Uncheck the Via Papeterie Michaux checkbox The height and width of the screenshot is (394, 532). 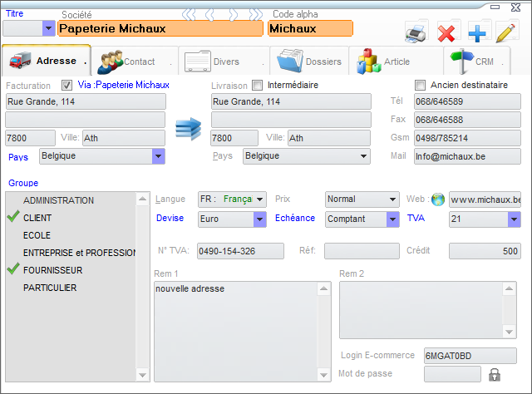[67, 85]
